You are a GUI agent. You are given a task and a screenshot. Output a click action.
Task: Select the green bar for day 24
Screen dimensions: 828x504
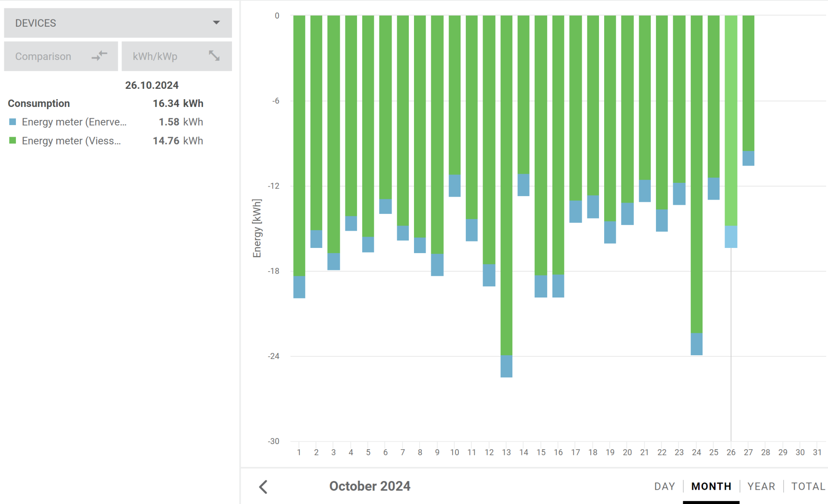point(696,174)
